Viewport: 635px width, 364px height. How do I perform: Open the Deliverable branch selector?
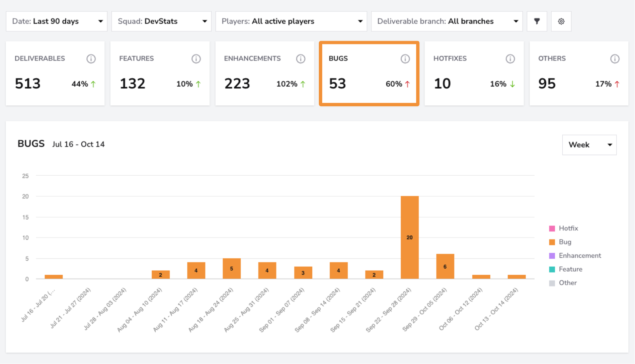(447, 21)
